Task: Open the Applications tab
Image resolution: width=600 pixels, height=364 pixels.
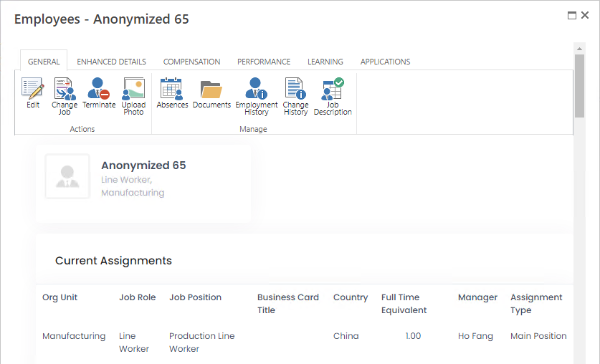Action: click(x=385, y=62)
